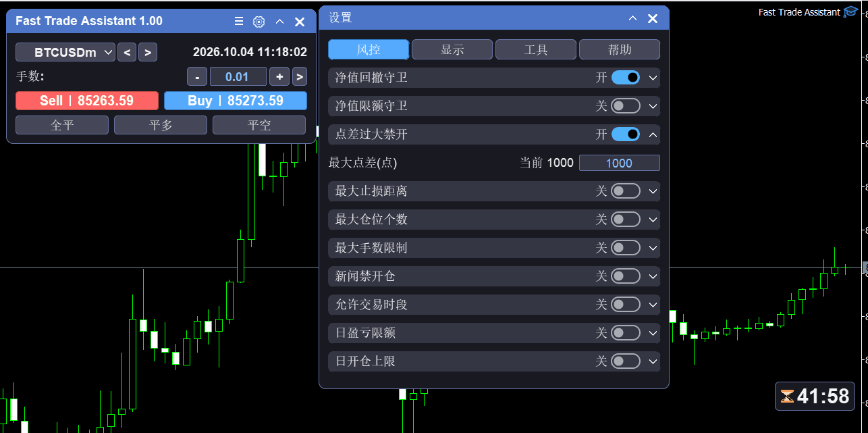This screenshot has height=433, width=868.
Task: Enable the 允许交易时段 switch
Action: 626,305
